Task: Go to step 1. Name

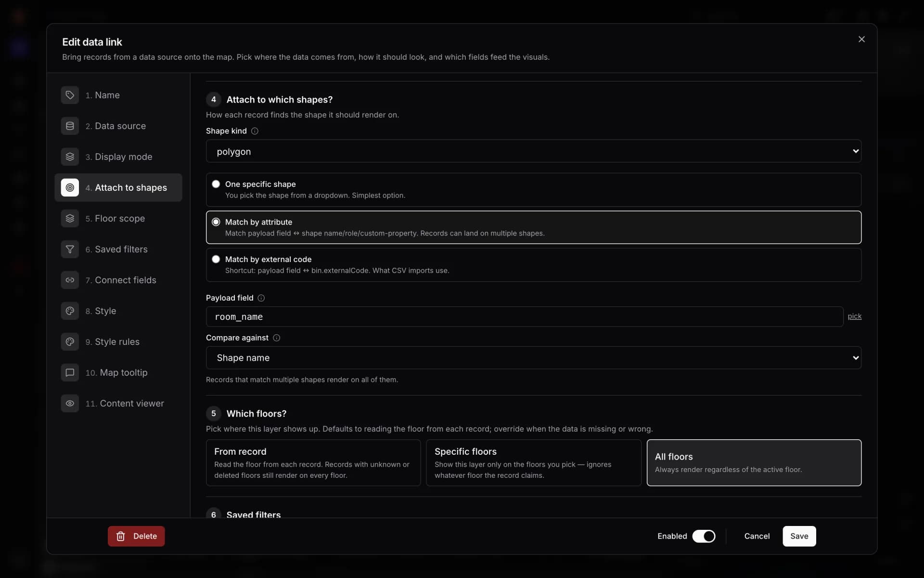Action: 118,95
